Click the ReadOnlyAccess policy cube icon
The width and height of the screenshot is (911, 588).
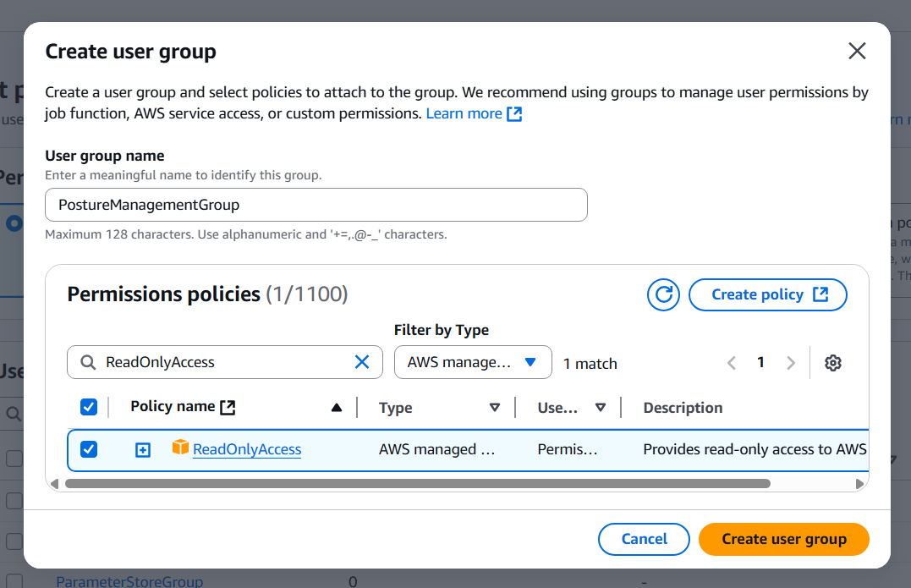[181, 447]
